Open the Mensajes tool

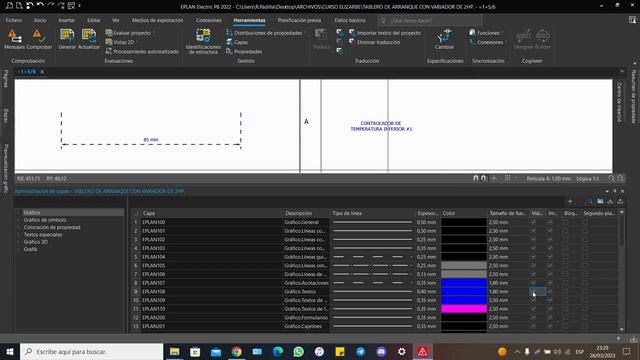tap(14, 40)
